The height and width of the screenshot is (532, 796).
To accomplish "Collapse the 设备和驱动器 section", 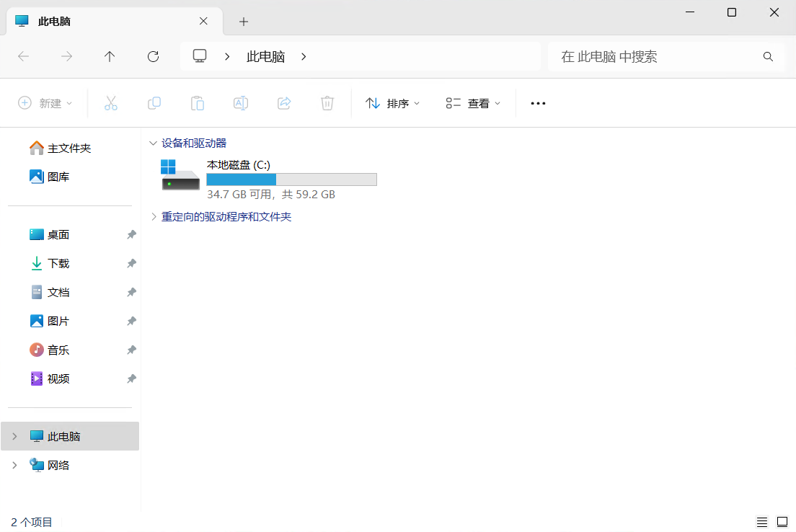I will tap(153, 143).
